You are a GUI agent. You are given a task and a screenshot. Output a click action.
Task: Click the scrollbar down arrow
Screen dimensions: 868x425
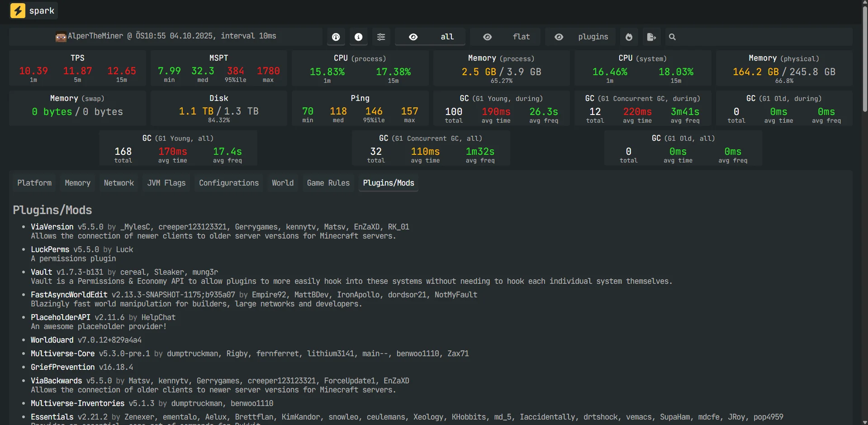coord(864,422)
